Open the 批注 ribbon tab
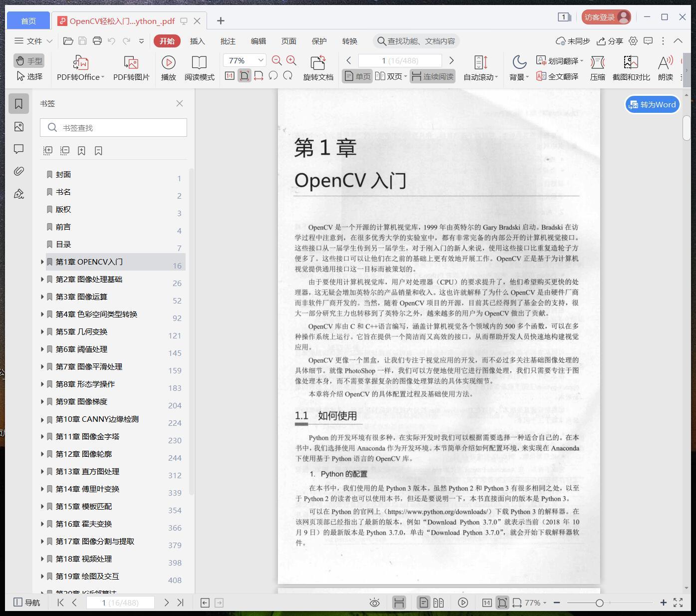696x616 pixels. click(x=228, y=41)
